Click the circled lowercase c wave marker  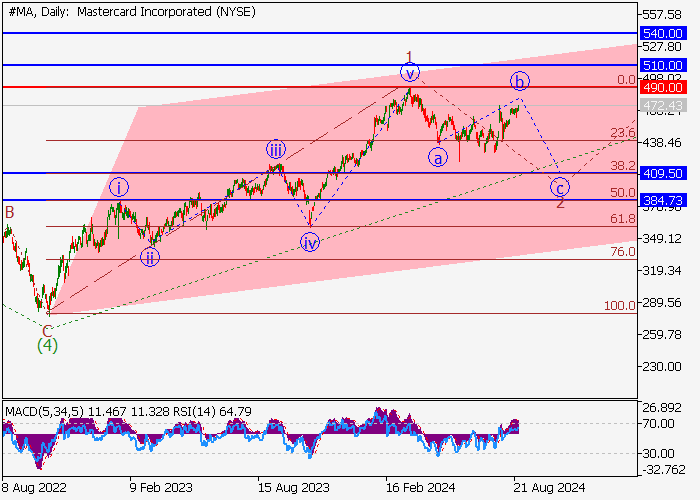(560, 187)
